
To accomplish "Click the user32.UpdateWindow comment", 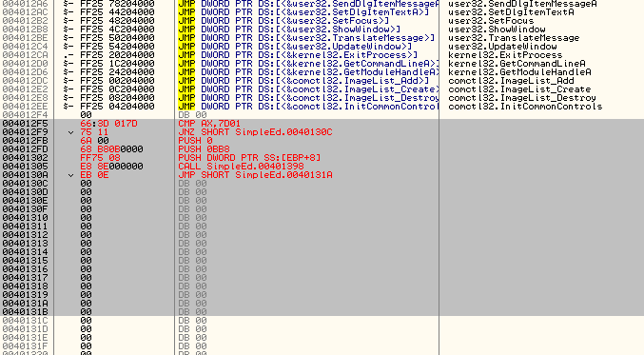I will point(502,47).
